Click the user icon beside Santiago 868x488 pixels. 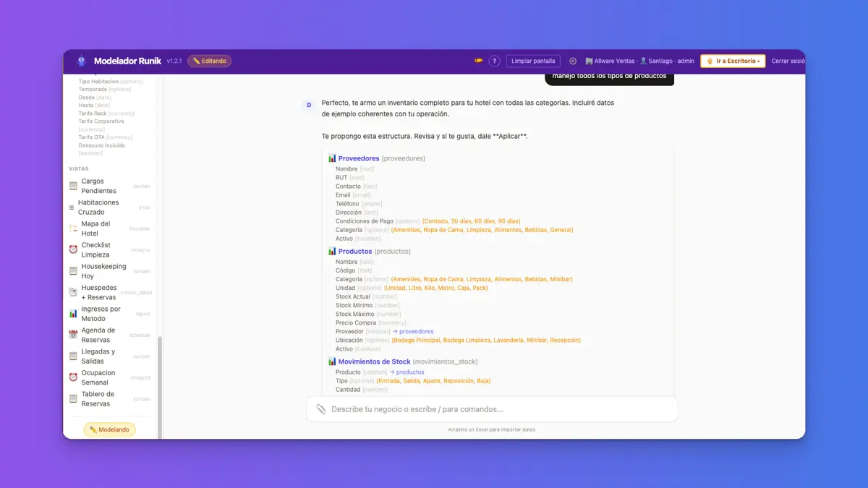coord(644,61)
